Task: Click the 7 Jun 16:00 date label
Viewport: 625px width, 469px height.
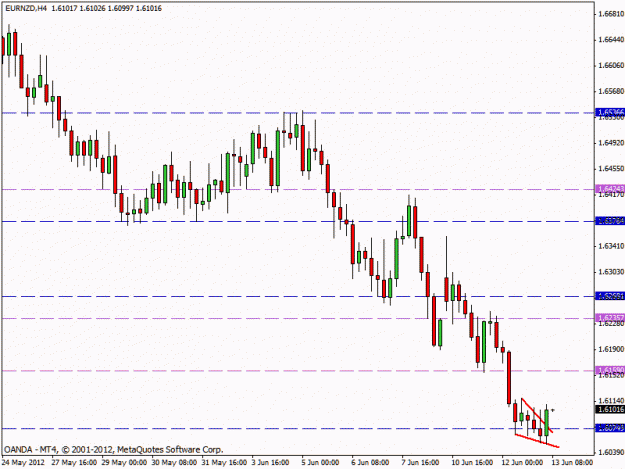Action: [421, 463]
